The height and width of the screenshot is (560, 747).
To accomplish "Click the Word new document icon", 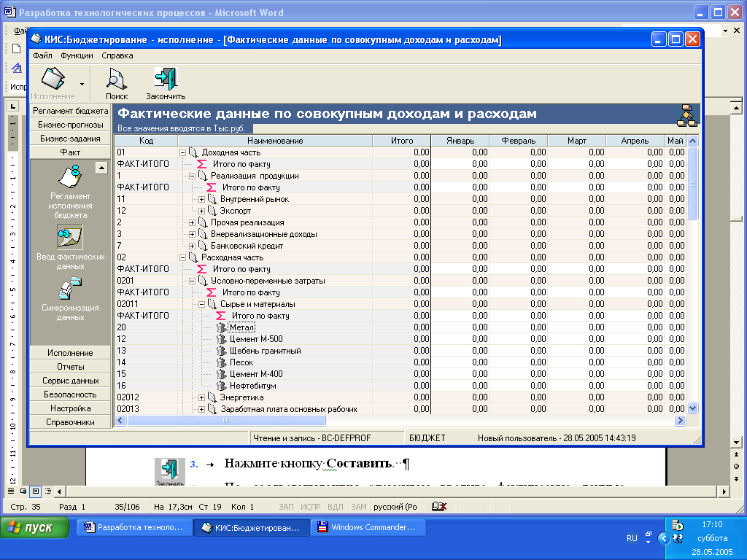I will [x=17, y=49].
